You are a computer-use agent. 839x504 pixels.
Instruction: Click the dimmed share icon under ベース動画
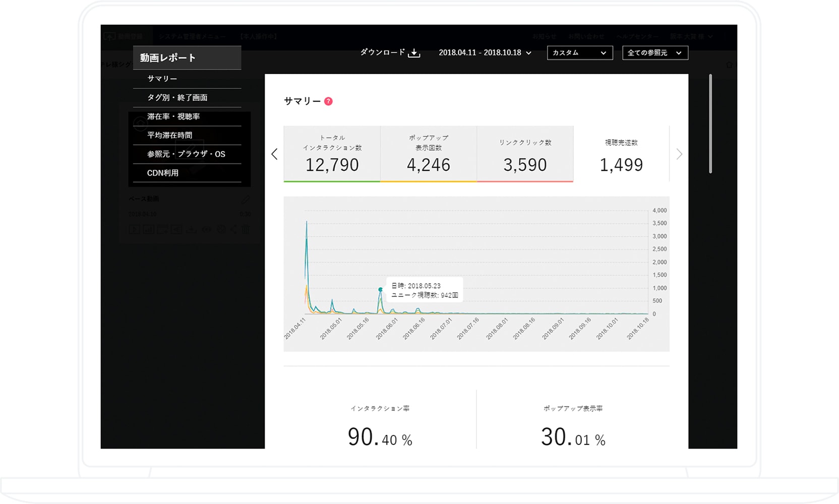(233, 229)
